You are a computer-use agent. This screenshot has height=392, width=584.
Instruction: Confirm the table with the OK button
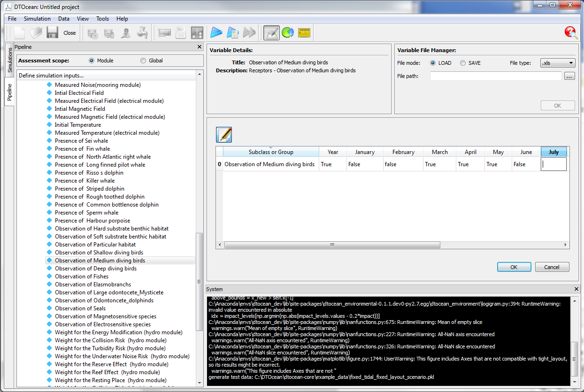[x=514, y=266]
